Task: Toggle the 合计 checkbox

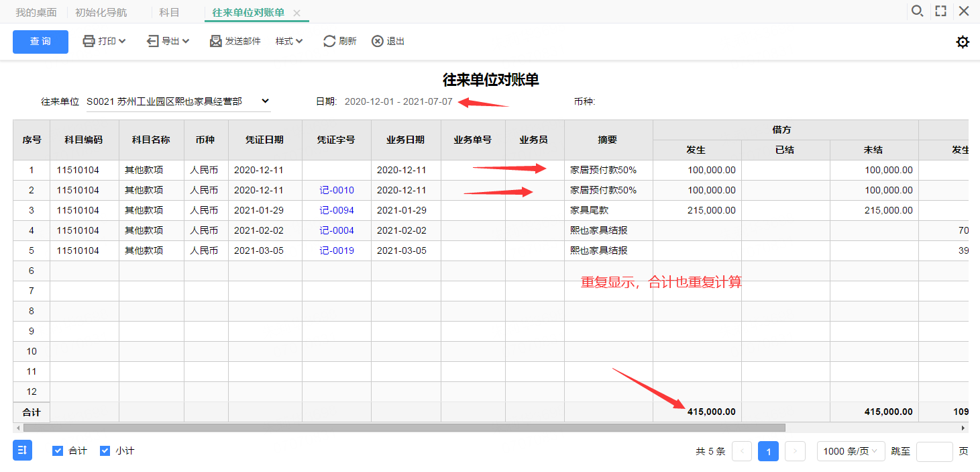Action: click(x=58, y=451)
